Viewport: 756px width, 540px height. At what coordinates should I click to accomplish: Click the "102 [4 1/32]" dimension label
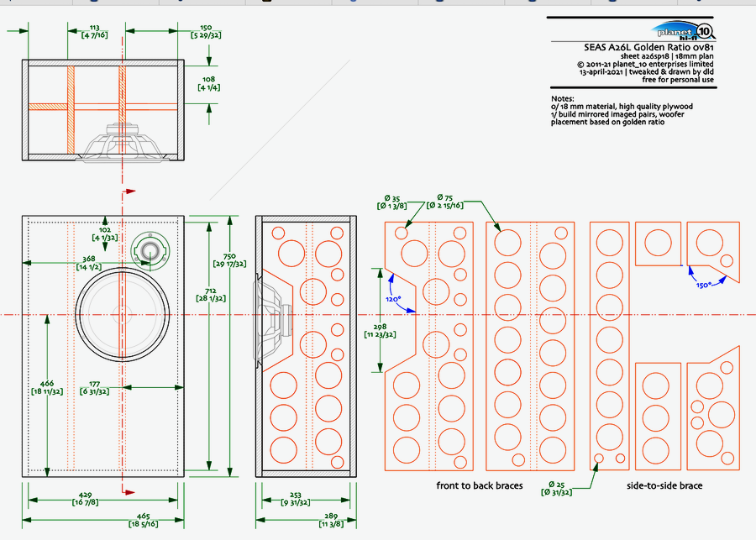coord(105,233)
